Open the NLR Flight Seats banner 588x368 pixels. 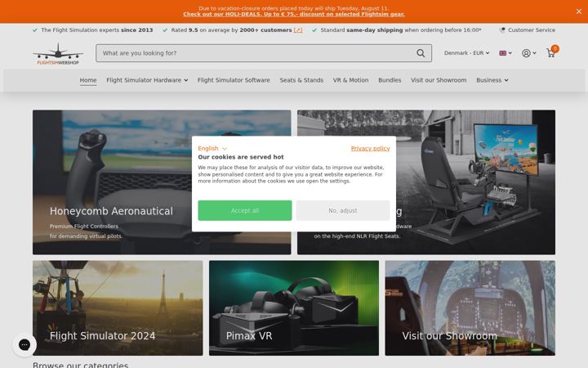click(x=426, y=182)
